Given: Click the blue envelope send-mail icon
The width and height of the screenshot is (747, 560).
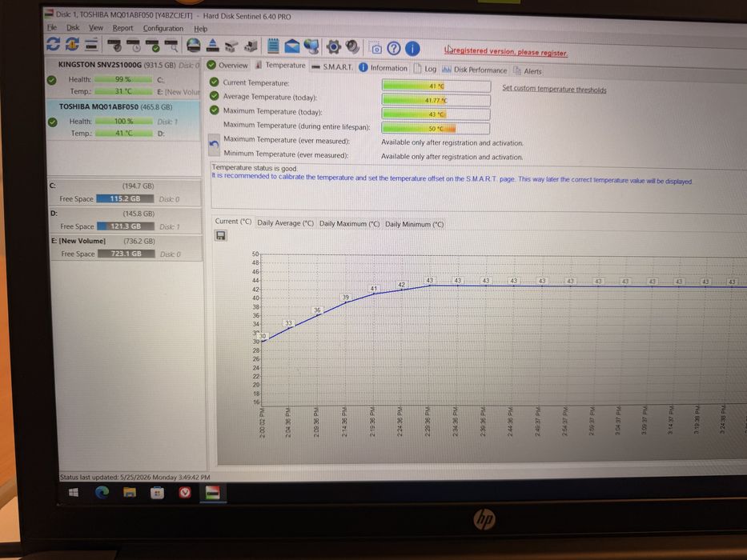Looking at the screenshot, I should click(292, 46).
